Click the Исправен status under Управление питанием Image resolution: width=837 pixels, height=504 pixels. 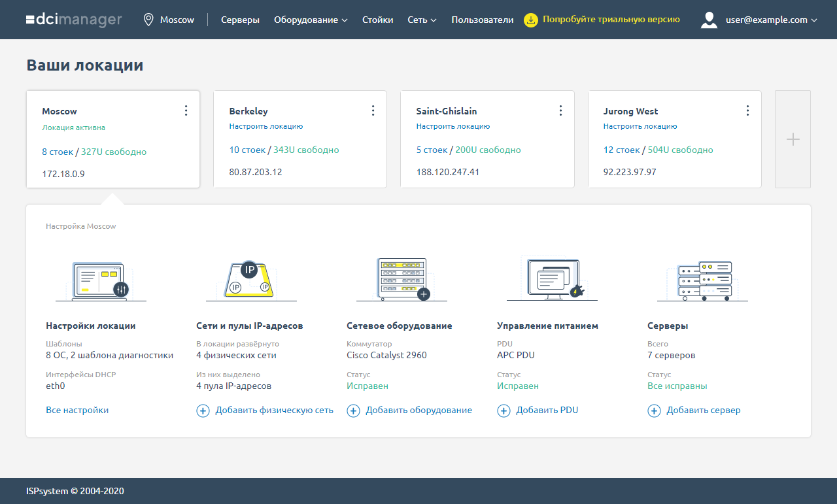(x=518, y=386)
